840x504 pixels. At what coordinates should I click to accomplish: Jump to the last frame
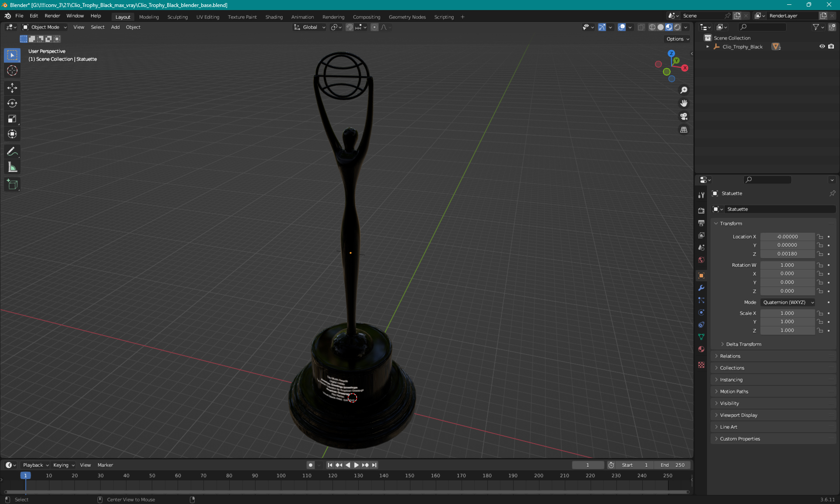[x=374, y=465]
